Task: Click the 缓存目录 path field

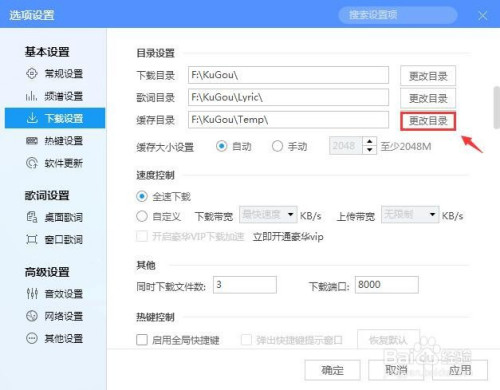Action: click(288, 119)
